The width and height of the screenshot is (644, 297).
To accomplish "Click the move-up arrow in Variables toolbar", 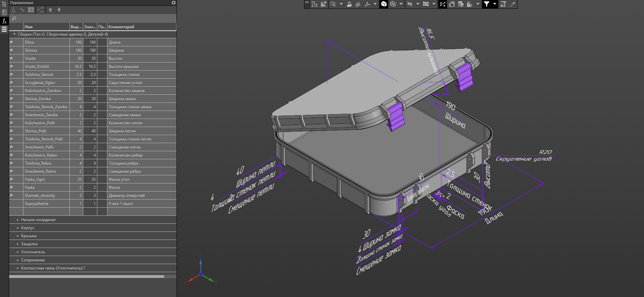I will (50, 10).
